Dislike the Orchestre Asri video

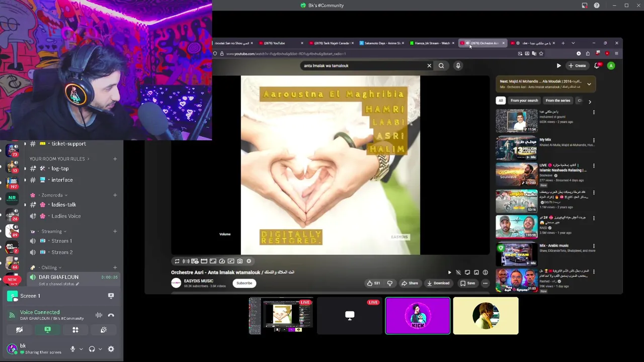(x=389, y=283)
